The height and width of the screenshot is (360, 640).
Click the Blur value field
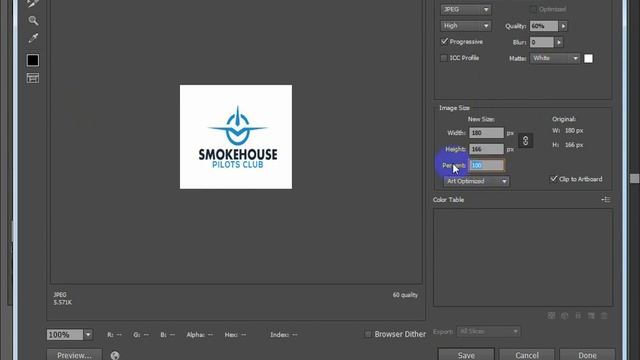[542, 42]
